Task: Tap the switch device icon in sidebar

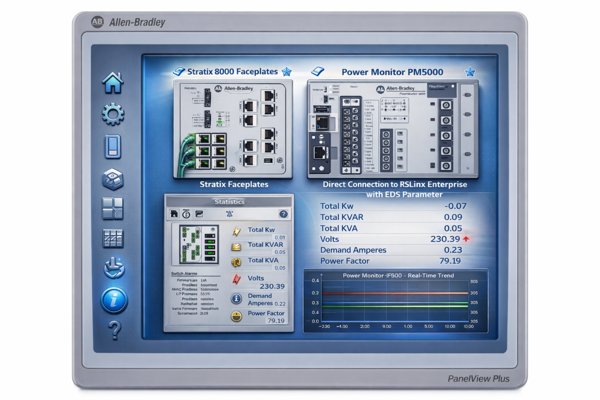Action: pyautogui.click(x=114, y=147)
